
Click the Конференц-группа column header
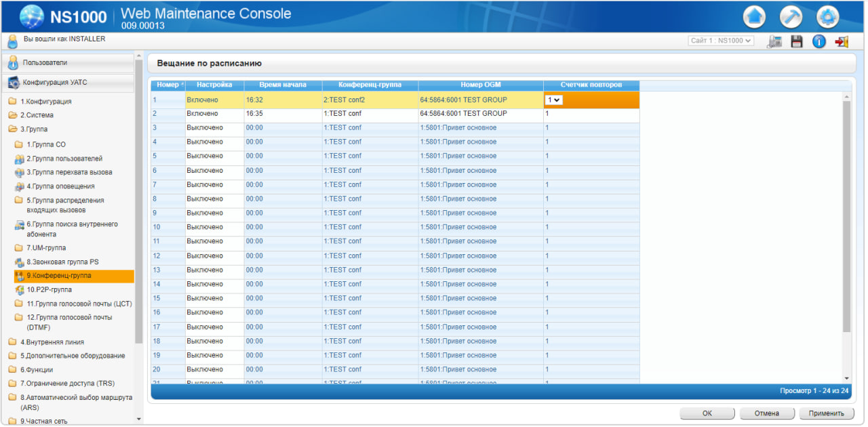click(370, 85)
